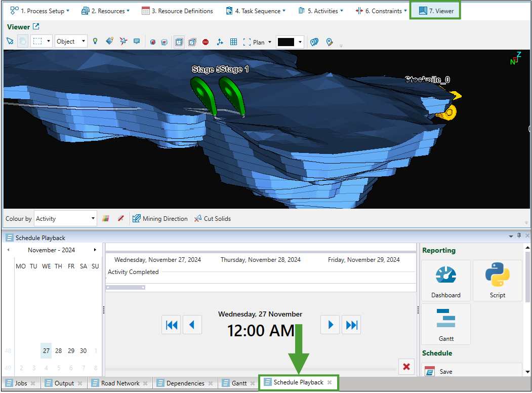Screen dimensions: 532x393
Task: Select November 29 in calendar
Action: click(x=71, y=350)
